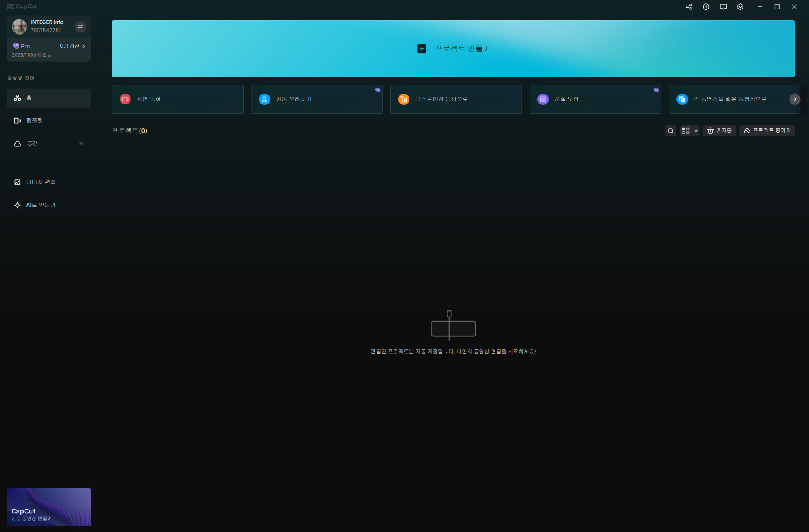Image resolution: width=809 pixels, height=532 pixels.
Task: Open AI로 만들기 in sidebar
Action: tap(49, 205)
